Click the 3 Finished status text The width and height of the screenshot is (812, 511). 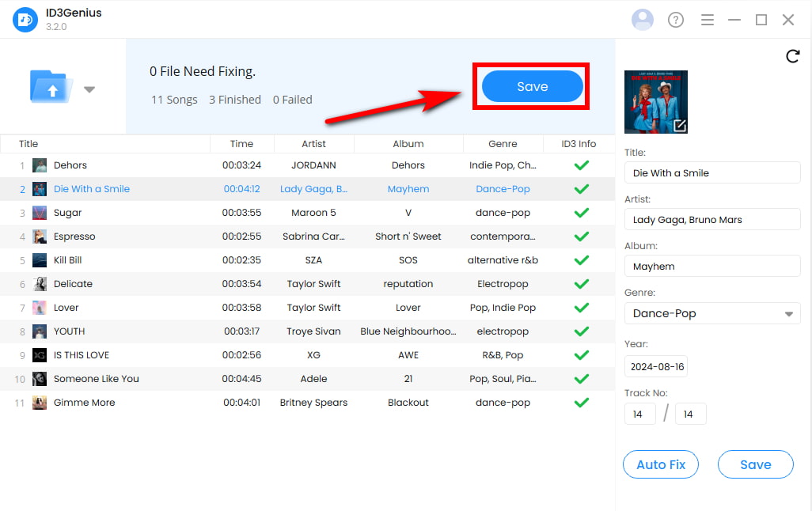click(234, 100)
